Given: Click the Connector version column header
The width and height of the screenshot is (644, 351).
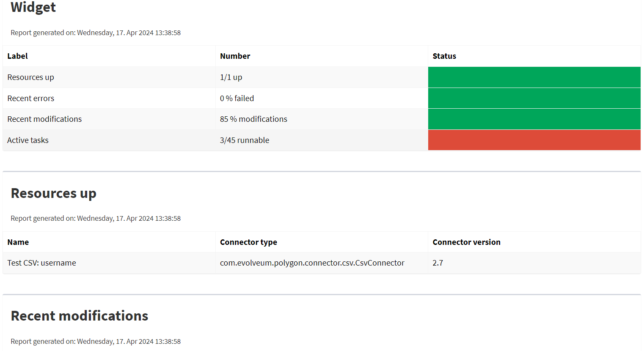Looking at the screenshot, I should (466, 242).
